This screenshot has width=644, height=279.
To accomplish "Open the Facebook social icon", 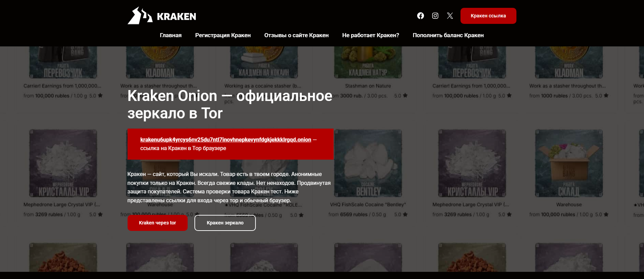I will pos(421,16).
